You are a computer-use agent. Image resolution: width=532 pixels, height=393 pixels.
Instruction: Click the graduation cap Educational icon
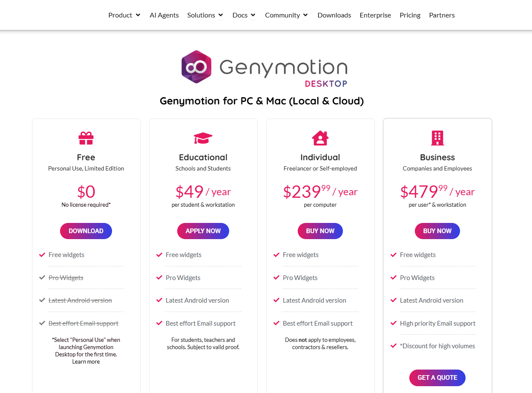coord(203,138)
